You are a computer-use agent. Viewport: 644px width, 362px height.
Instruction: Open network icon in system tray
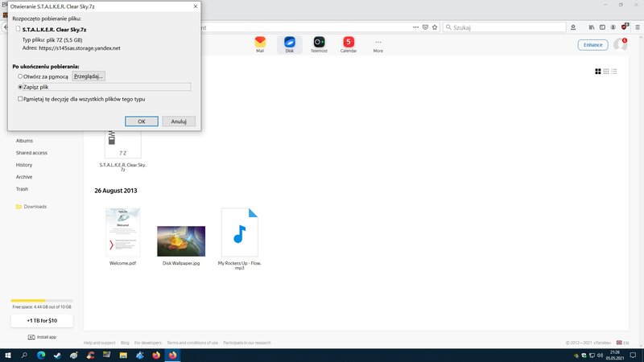coord(592,356)
